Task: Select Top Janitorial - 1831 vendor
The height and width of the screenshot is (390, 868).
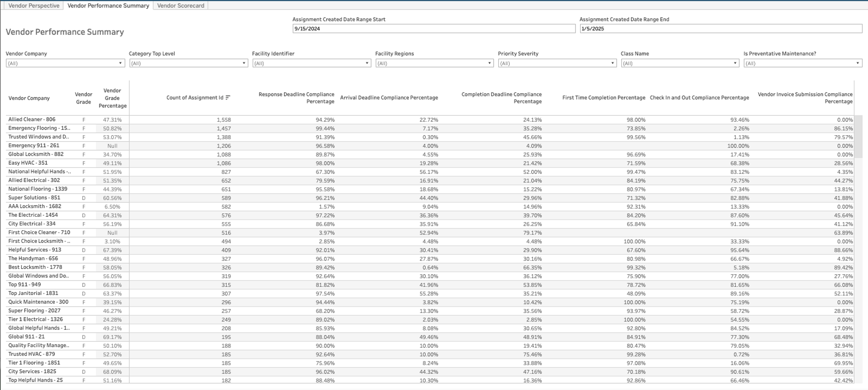Action: [33, 293]
